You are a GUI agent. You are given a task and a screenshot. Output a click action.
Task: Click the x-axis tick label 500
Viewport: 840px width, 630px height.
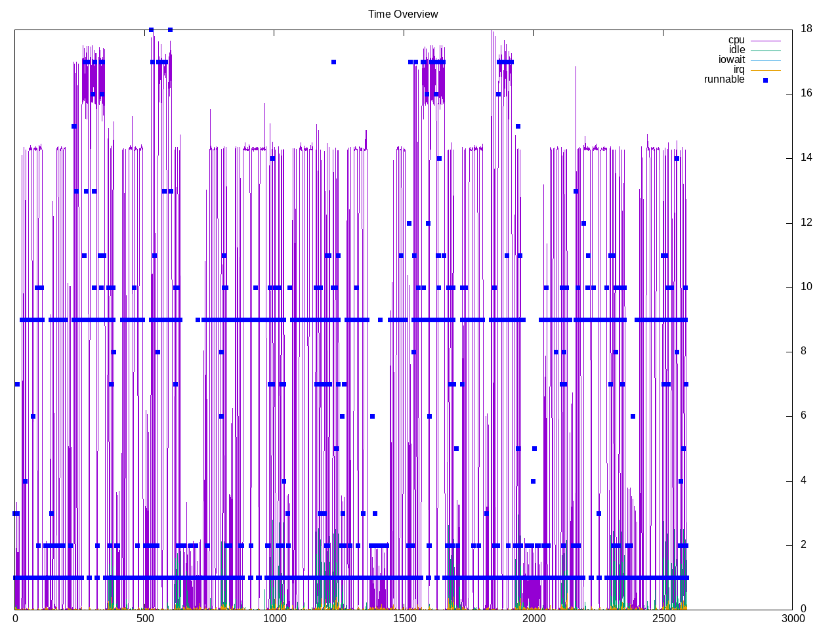click(144, 618)
